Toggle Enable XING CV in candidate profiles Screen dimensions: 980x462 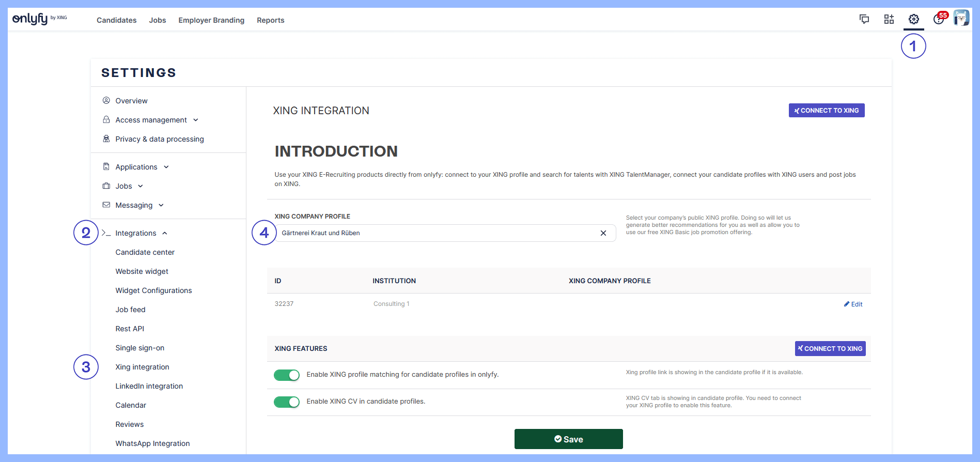click(x=287, y=402)
